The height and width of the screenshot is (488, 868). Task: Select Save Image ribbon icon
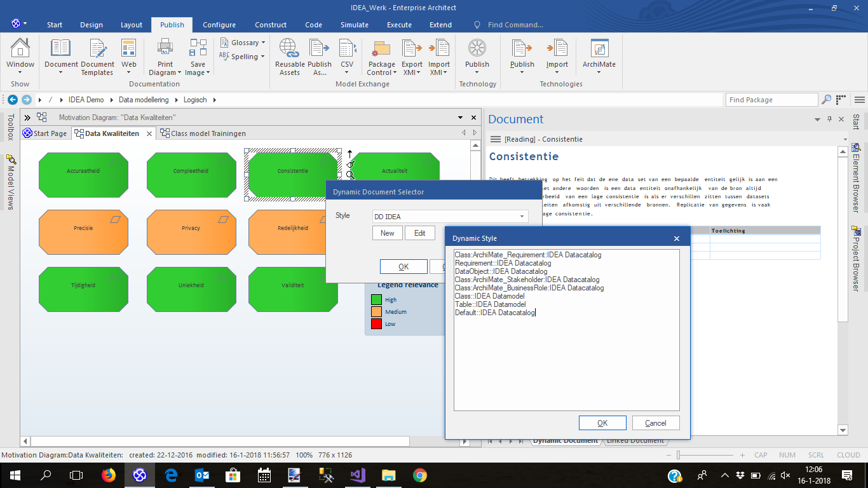pyautogui.click(x=198, y=56)
